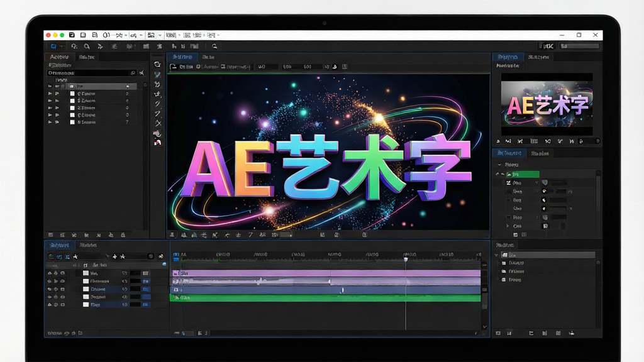
Task: Click the blue highlighted tool in main toolbar
Action: [53, 47]
